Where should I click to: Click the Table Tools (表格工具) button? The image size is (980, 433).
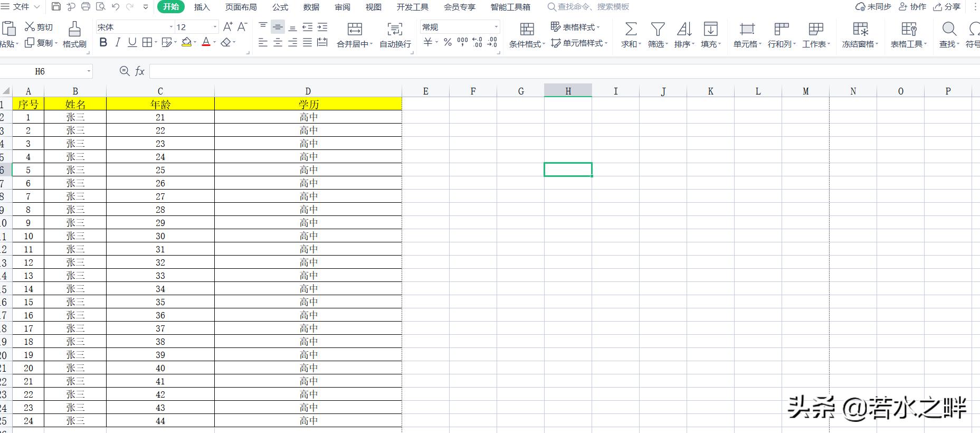pyautogui.click(x=908, y=35)
